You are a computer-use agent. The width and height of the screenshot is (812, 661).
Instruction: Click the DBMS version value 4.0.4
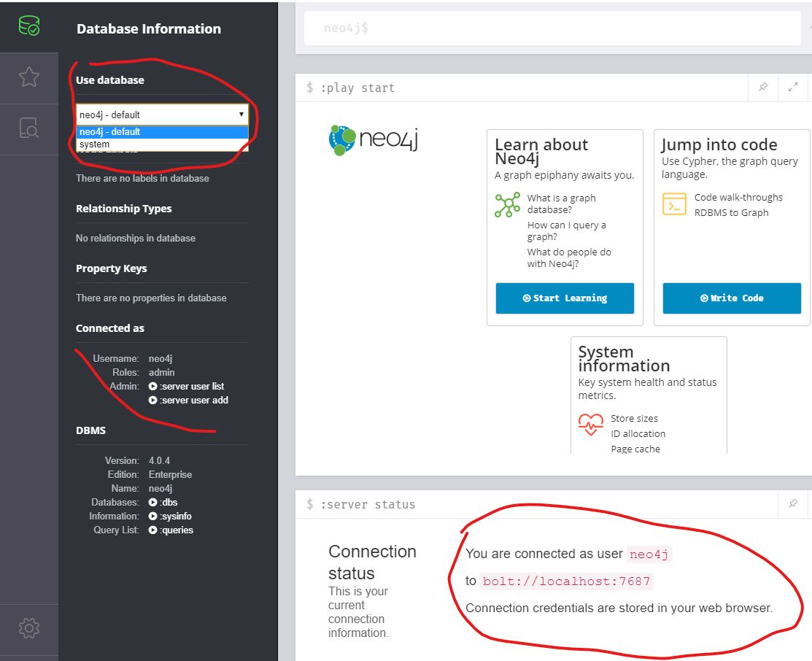[159, 460]
